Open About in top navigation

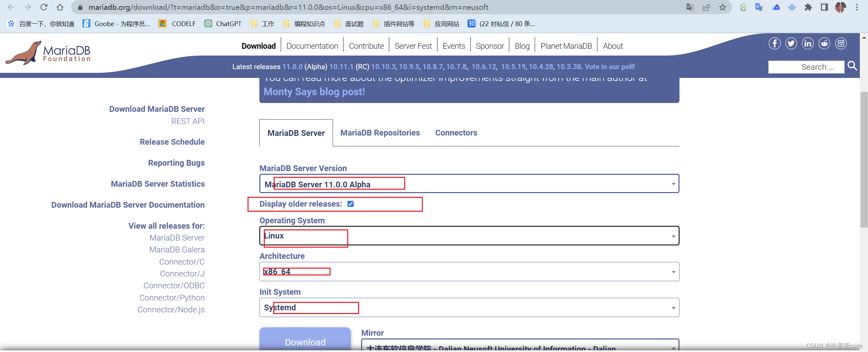613,46
